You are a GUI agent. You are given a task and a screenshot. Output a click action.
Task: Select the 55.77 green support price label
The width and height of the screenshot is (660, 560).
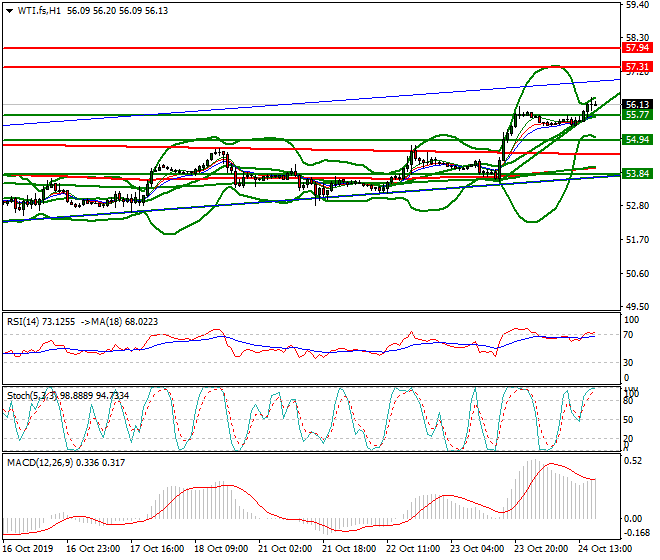pyautogui.click(x=637, y=115)
